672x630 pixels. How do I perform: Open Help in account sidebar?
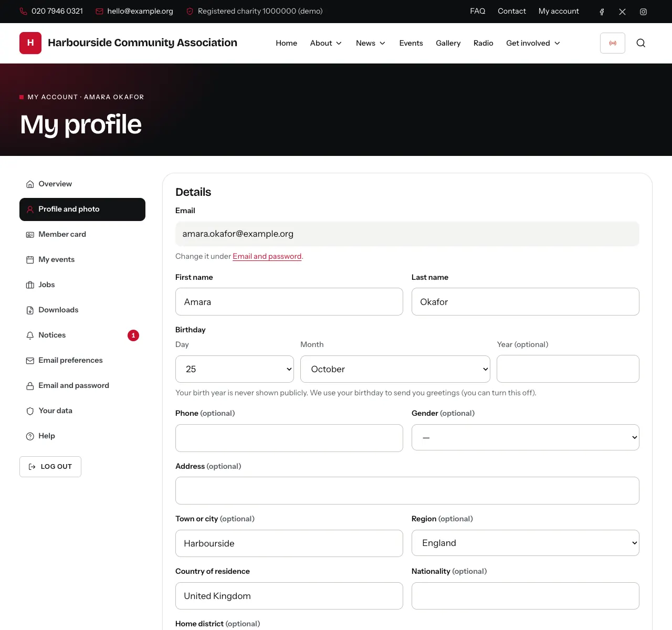82,436
